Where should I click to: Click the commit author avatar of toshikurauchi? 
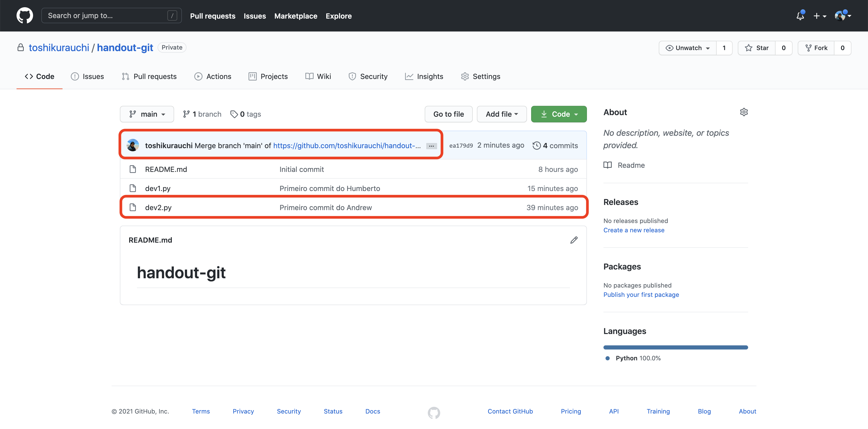click(x=133, y=145)
